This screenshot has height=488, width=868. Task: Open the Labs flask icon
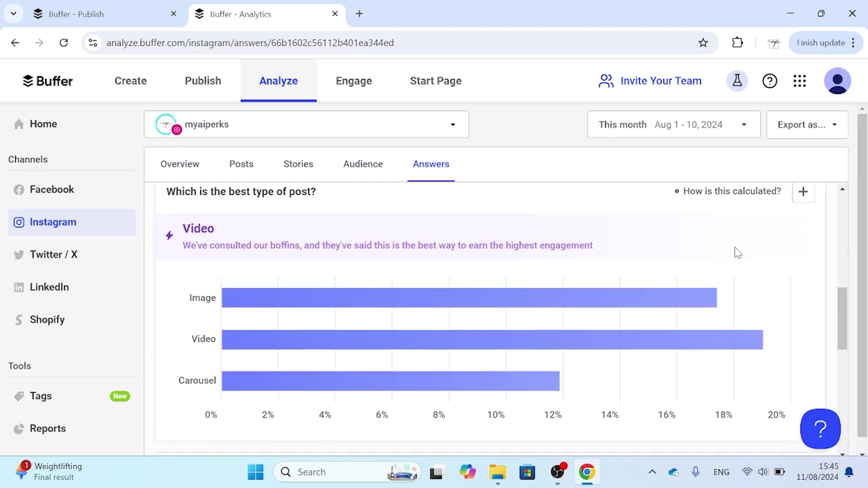[737, 81]
